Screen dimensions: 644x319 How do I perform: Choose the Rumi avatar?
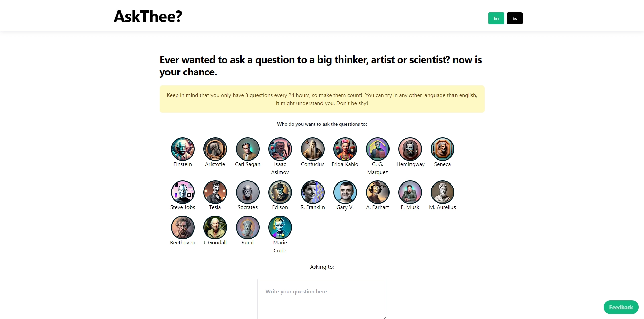(248, 227)
